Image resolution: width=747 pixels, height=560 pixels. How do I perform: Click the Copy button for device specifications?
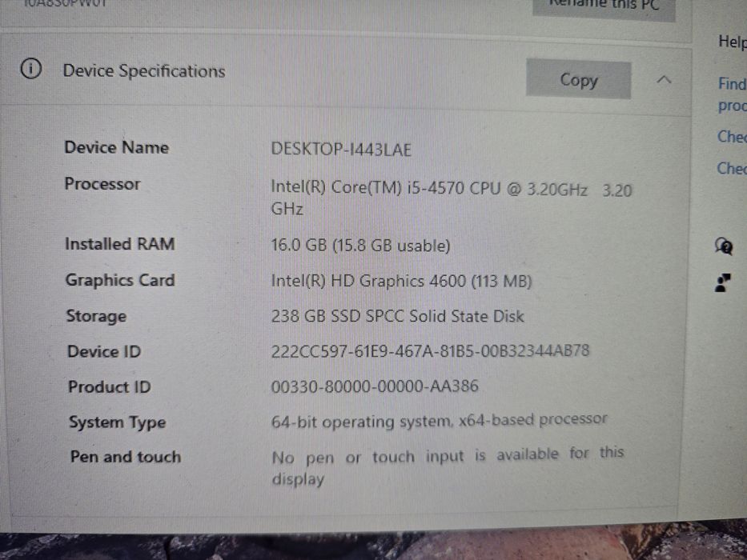[578, 79]
